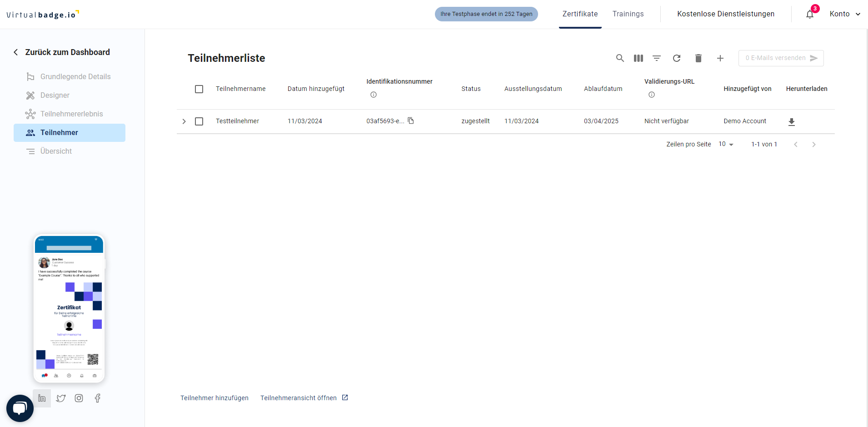Click the LinkedIn preview icon

pos(42,398)
